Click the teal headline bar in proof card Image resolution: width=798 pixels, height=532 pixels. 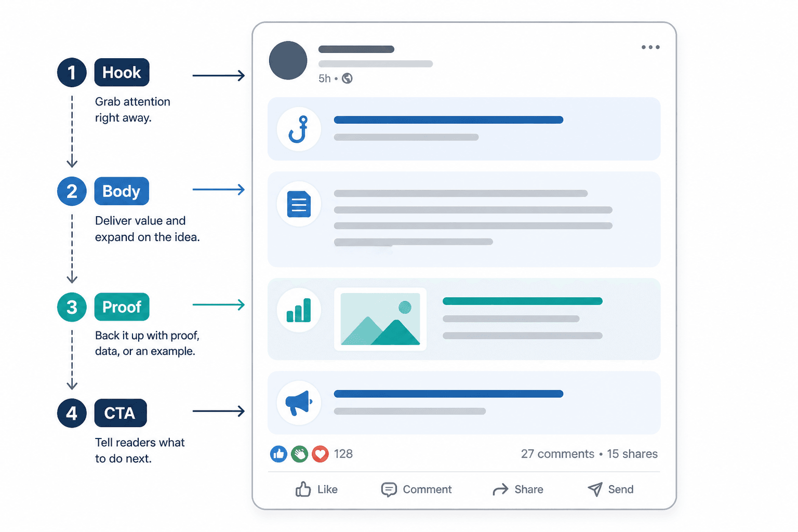523,301
